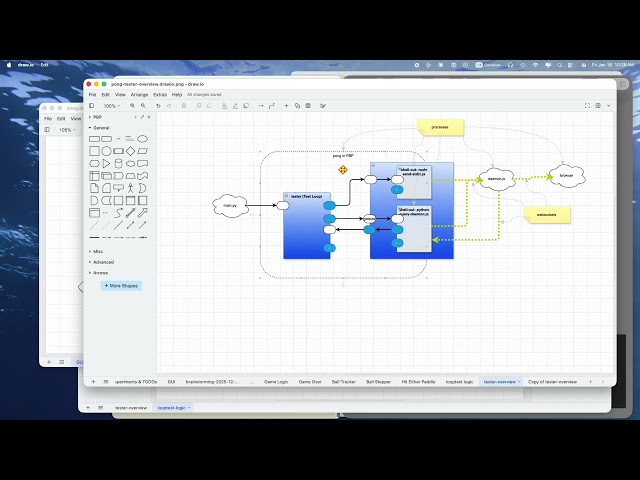Select the yellow websockets note
Image resolution: width=640 pixels, height=480 pixels.
[547, 215]
